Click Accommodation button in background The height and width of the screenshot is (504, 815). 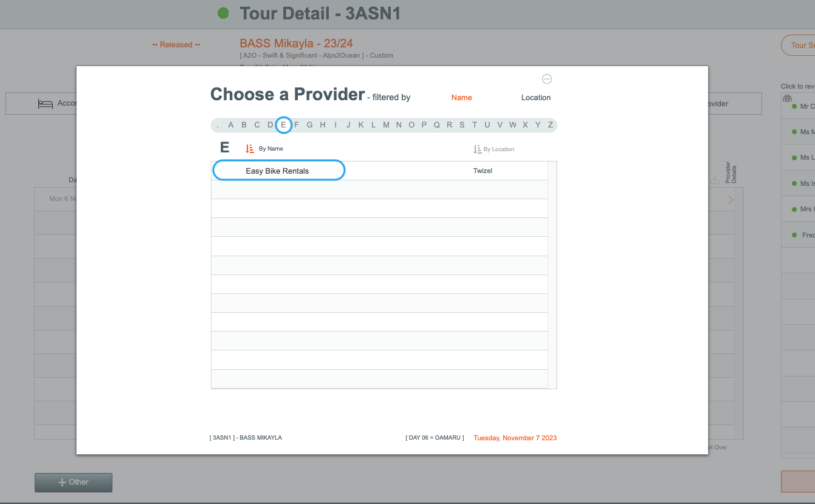42,104
